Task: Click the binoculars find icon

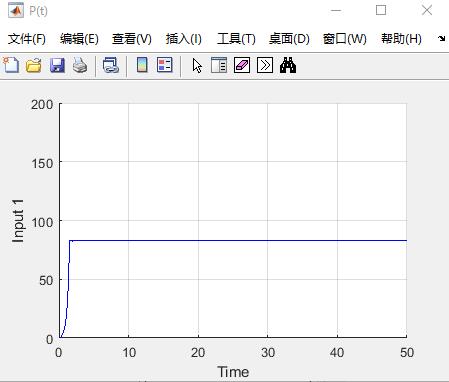Action: pos(288,65)
